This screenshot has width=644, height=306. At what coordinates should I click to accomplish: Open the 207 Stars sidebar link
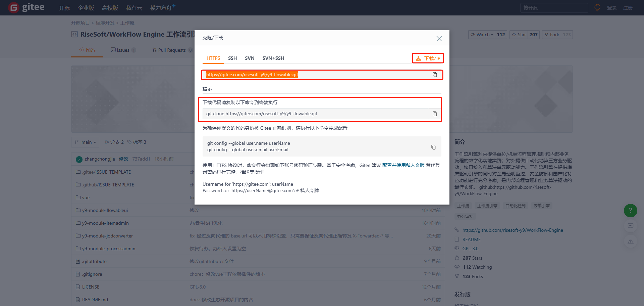472,258
